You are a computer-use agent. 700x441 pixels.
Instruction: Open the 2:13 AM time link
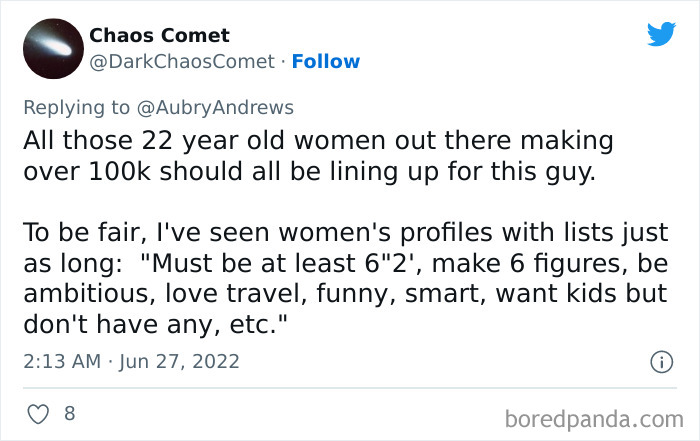tap(61, 361)
